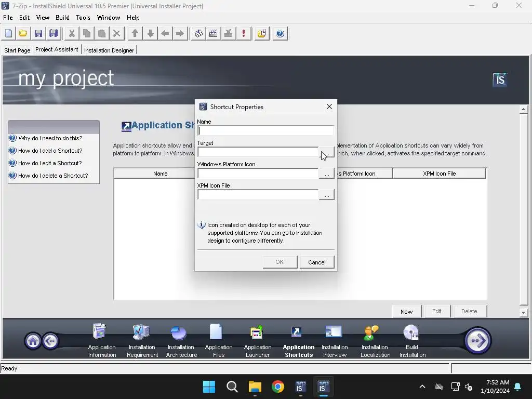The height and width of the screenshot is (399, 532).
Task: Click the Next arrow in bottom navigation
Action: click(477, 340)
